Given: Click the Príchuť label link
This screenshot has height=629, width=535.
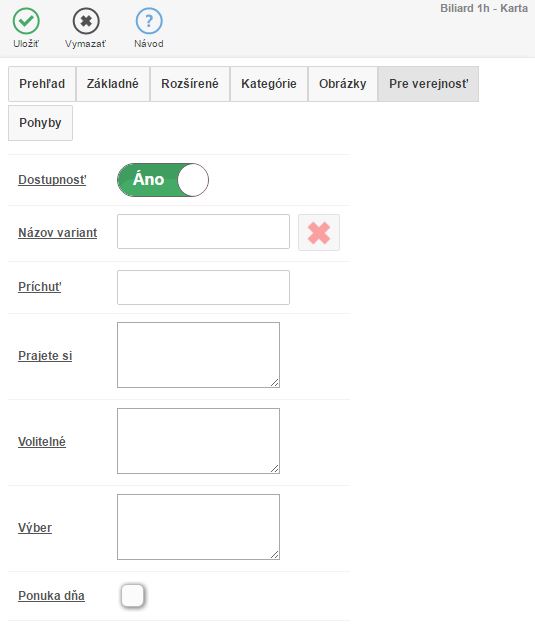Looking at the screenshot, I should [40, 287].
